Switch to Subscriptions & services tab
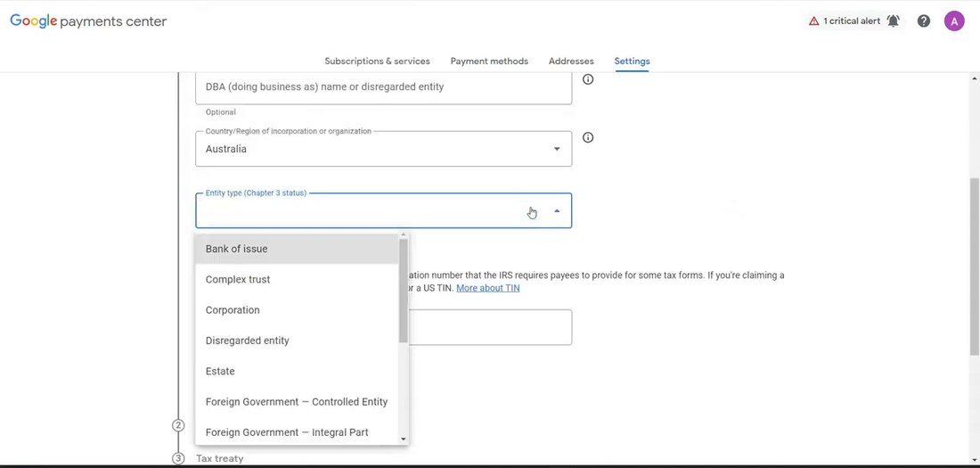 pos(377,62)
